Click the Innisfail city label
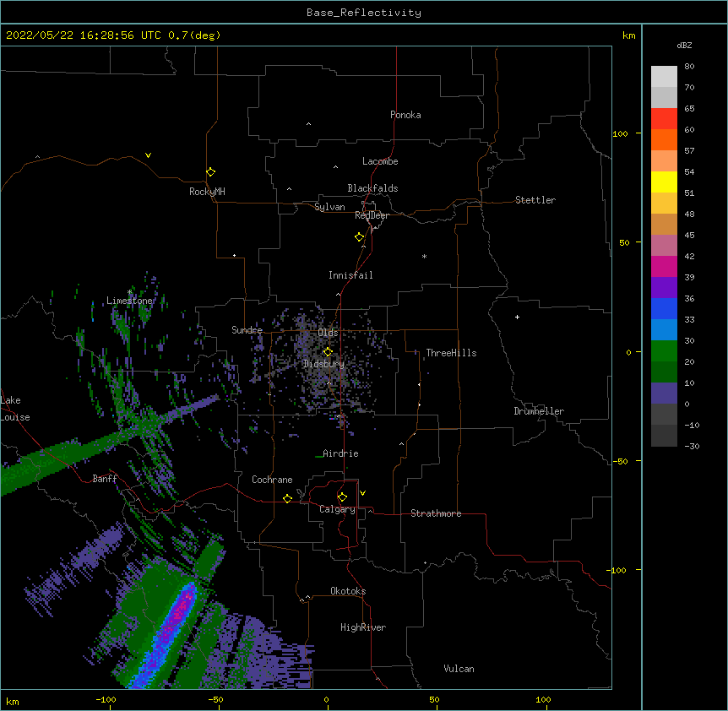This screenshot has height=711, width=728. [350, 275]
